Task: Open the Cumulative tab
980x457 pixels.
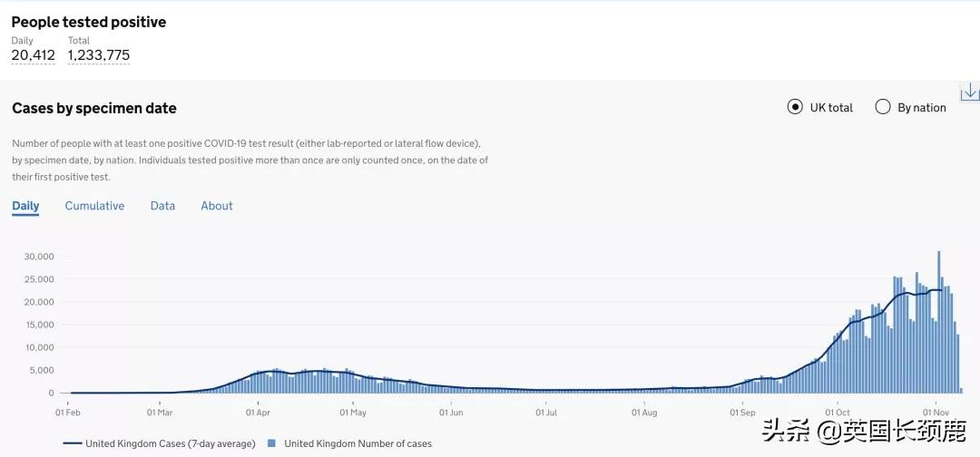Action: click(94, 206)
